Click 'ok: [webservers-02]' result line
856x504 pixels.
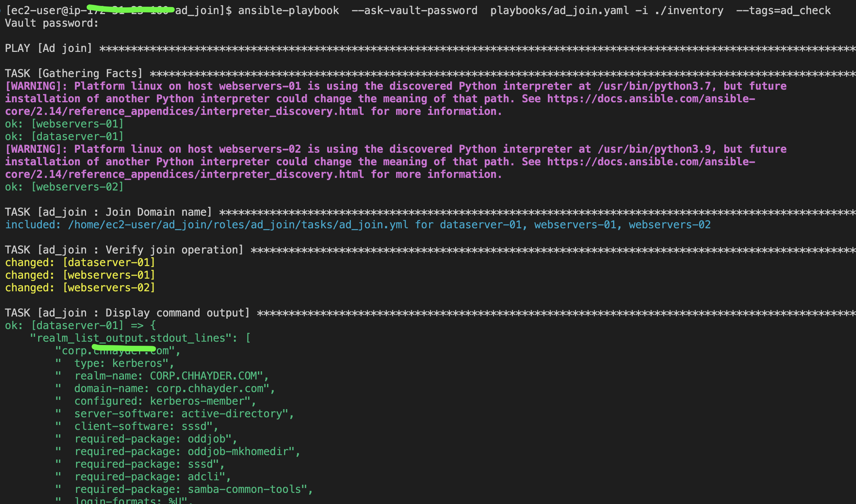[64, 187]
